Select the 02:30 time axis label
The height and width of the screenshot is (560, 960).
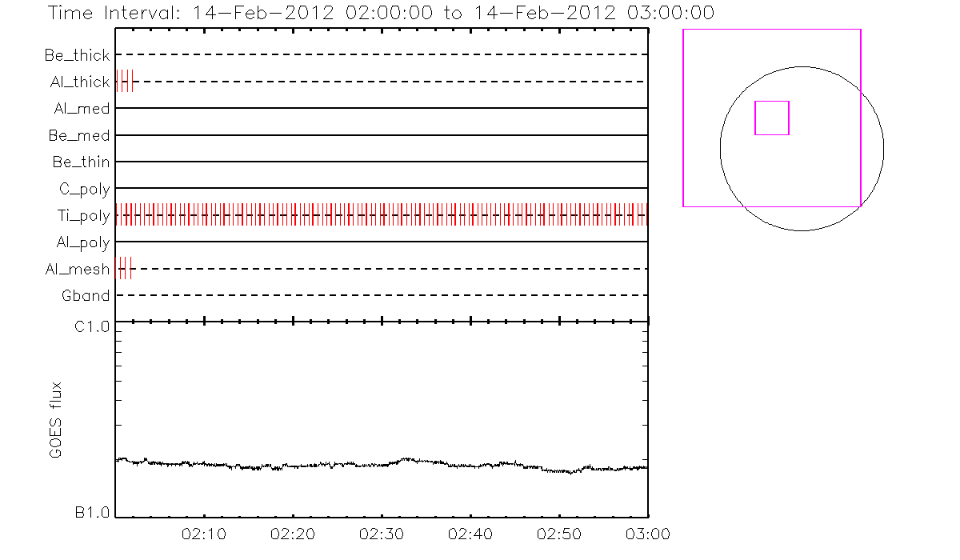point(382,533)
